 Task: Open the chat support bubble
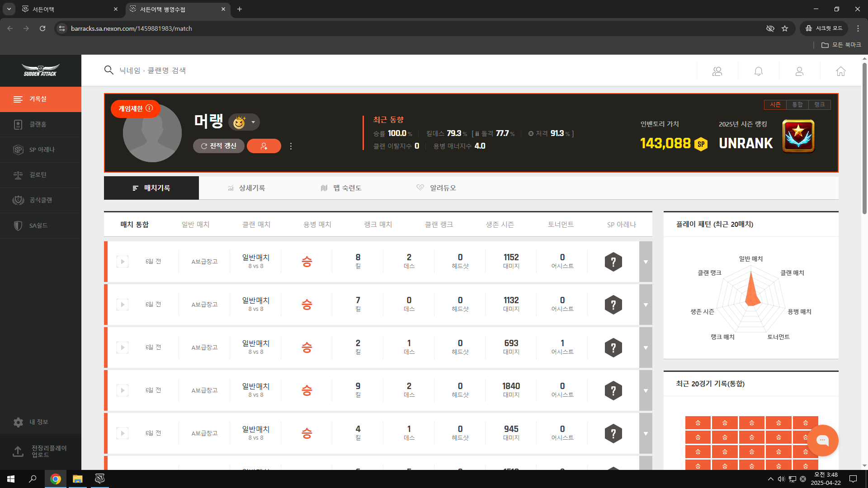822,440
